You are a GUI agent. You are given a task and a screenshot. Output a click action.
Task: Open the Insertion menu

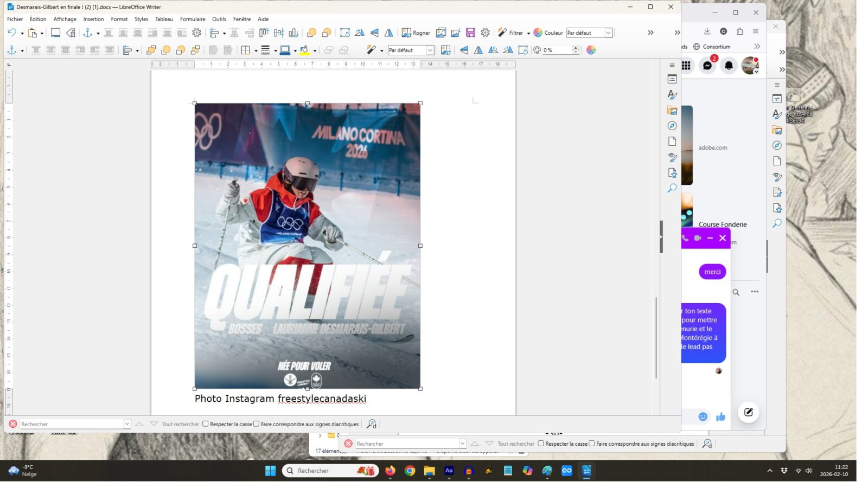click(x=93, y=19)
